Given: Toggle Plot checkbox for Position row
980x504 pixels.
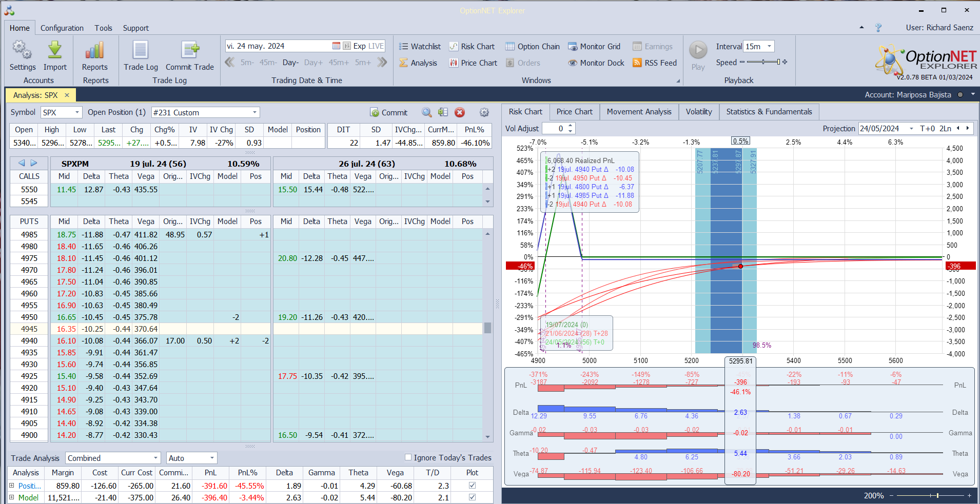Looking at the screenshot, I should click(472, 485).
